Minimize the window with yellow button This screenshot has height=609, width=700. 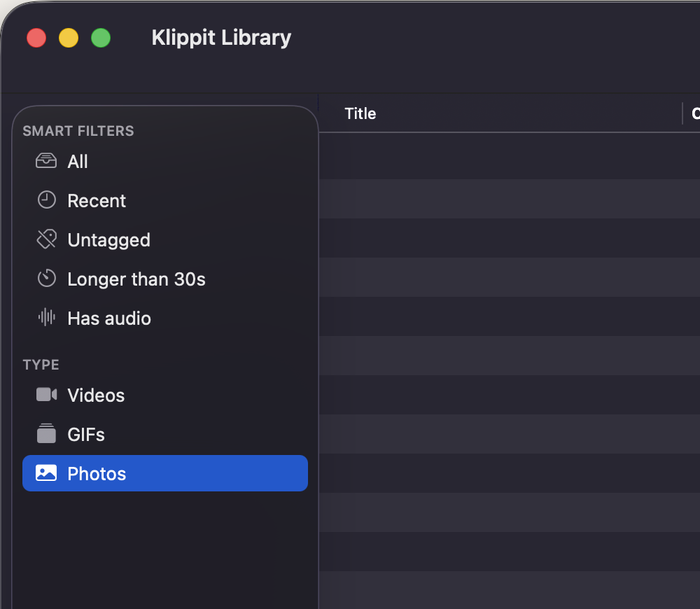(x=69, y=38)
